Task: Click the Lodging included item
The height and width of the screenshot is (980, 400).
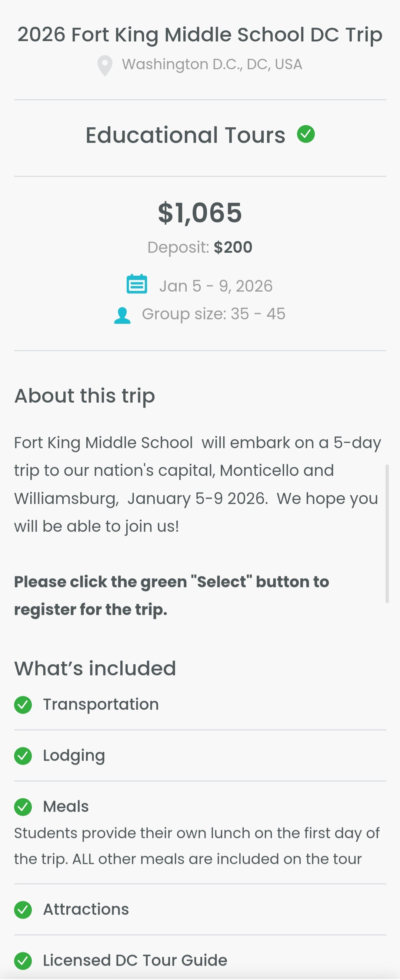Action: 74,756
